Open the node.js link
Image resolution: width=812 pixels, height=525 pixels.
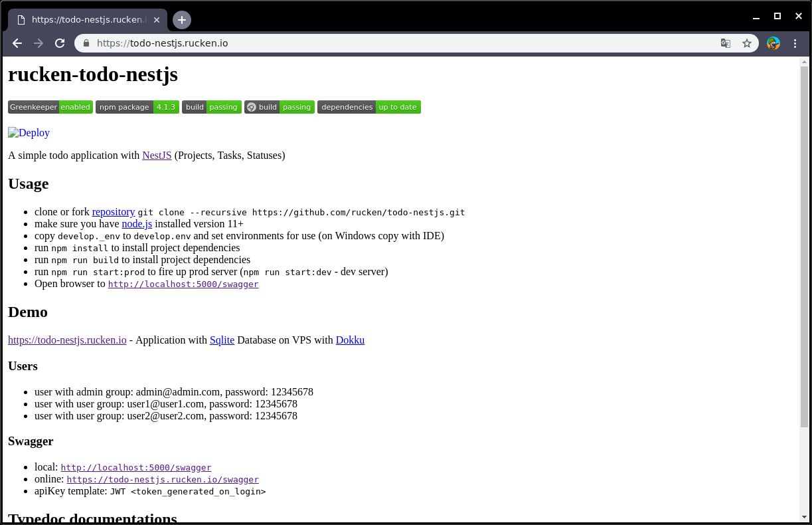(x=137, y=223)
